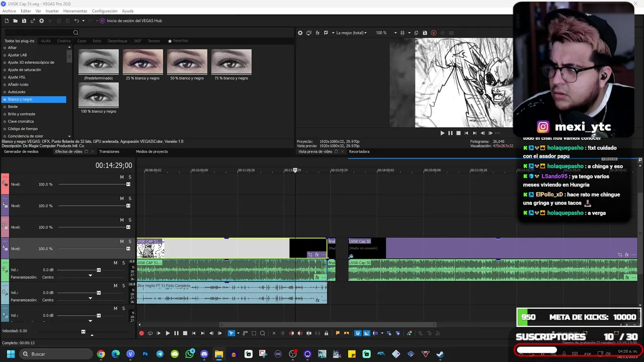Open the Archivo menu
Screen dimensions: 644x362
9,11
